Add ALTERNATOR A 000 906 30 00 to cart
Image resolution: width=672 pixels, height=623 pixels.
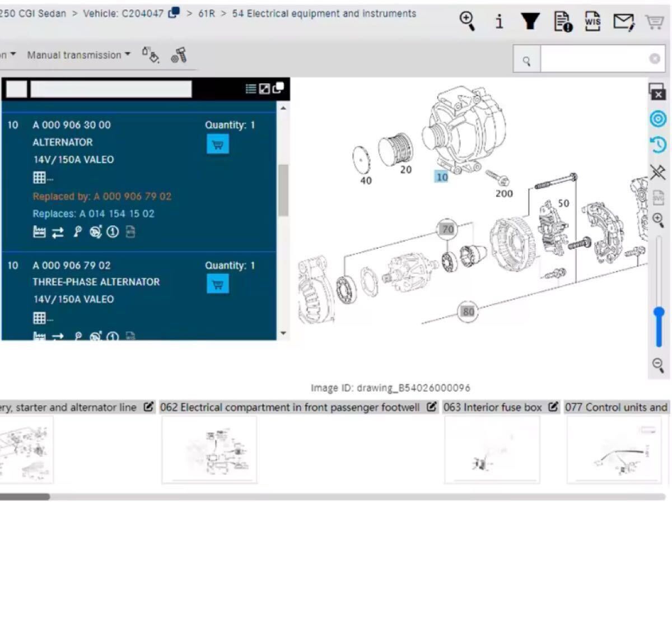tap(218, 145)
